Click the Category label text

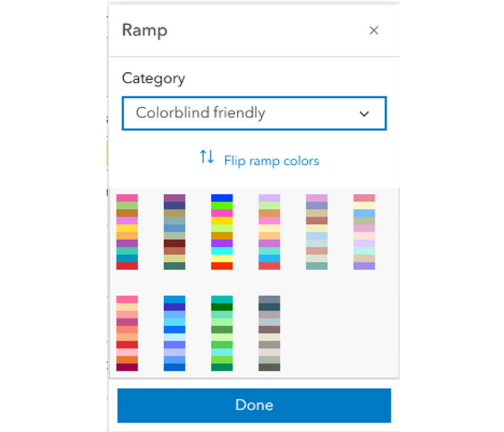point(153,78)
